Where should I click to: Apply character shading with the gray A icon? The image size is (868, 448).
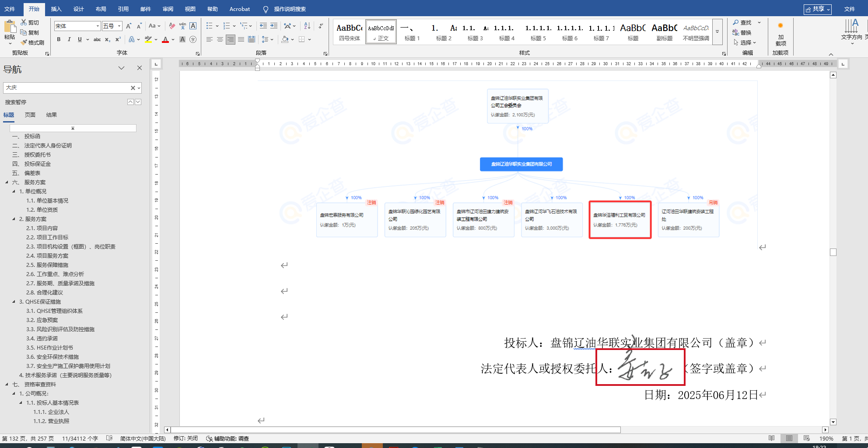[x=182, y=39]
